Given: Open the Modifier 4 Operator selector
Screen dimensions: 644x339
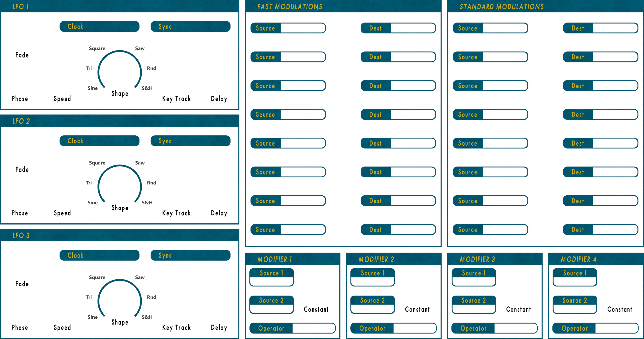Looking at the screenshot, I should pyautogui.click(x=596, y=328).
